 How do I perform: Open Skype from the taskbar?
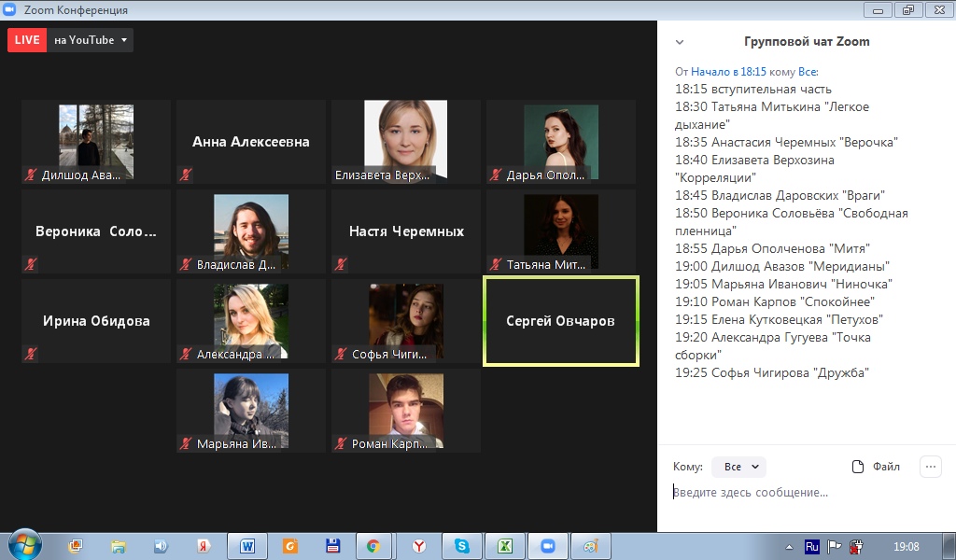coord(461,546)
